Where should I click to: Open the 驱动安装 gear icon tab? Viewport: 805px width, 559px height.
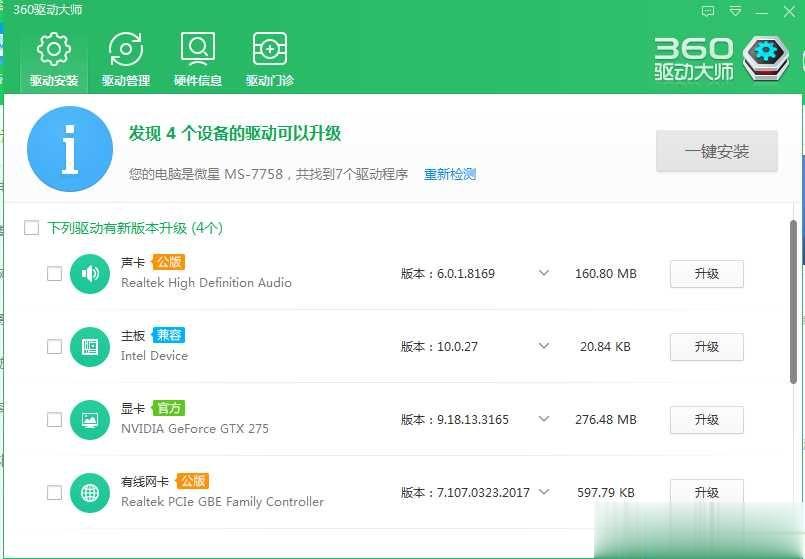(54, 60)
